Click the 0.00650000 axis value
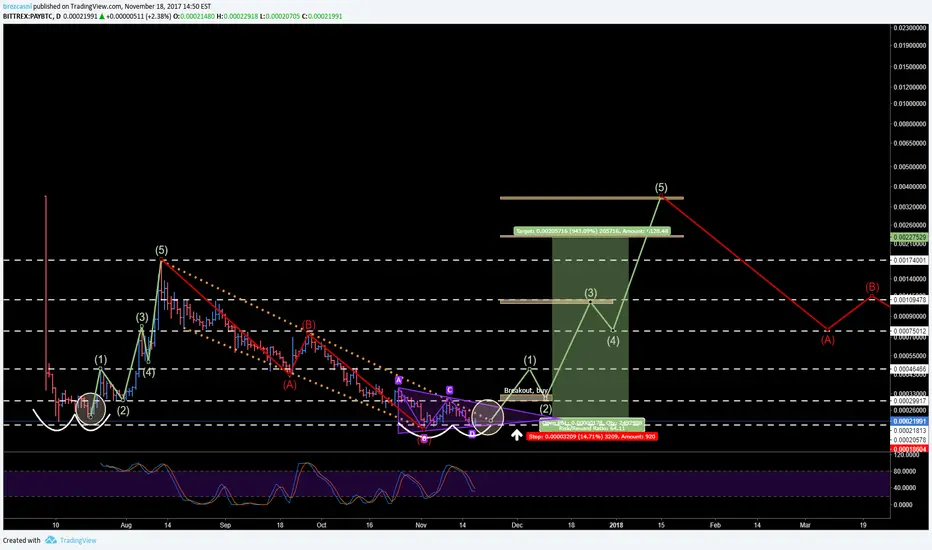This screenshot has width=932, height=550. tap(910, 143)
